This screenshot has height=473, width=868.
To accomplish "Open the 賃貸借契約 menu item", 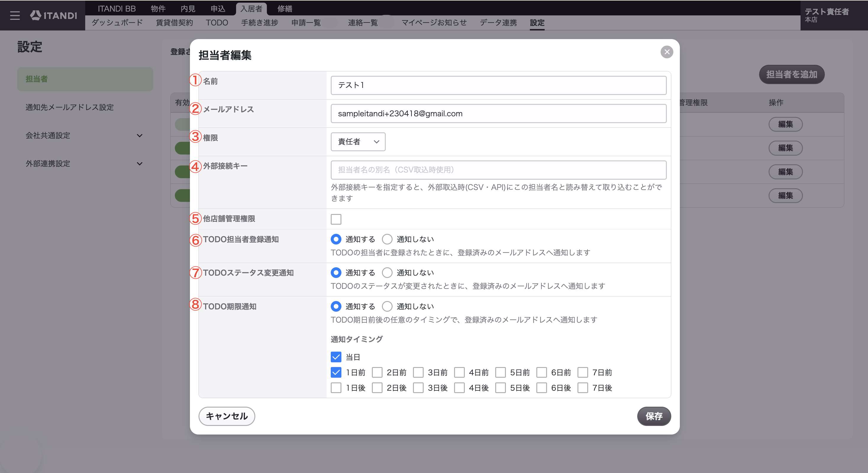I will click(x=174, y=22).
